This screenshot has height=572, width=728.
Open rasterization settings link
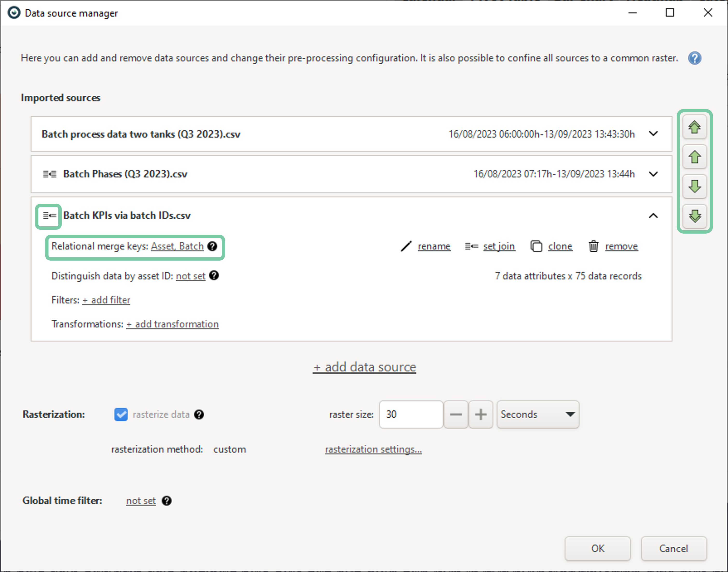373,449
